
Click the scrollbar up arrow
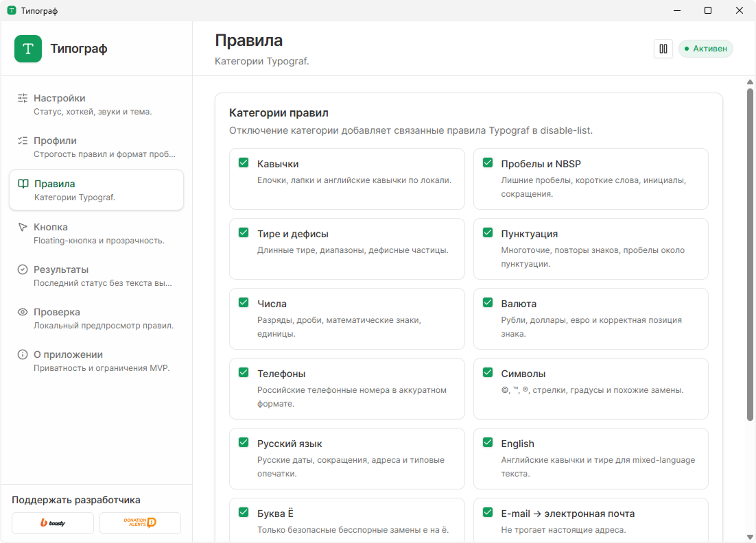pyautogui.click(x=750, y=82)
